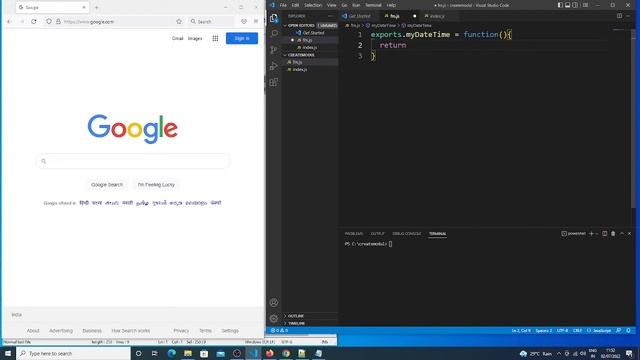The height and width of the screenshot is (360, 640).
Task: Click the Google Sign in button
Action: [242, 38]
